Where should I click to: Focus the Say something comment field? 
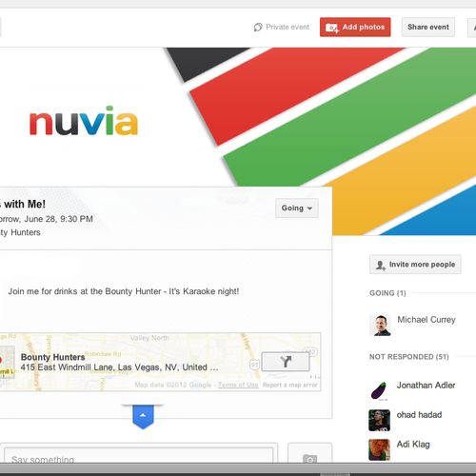139,456
